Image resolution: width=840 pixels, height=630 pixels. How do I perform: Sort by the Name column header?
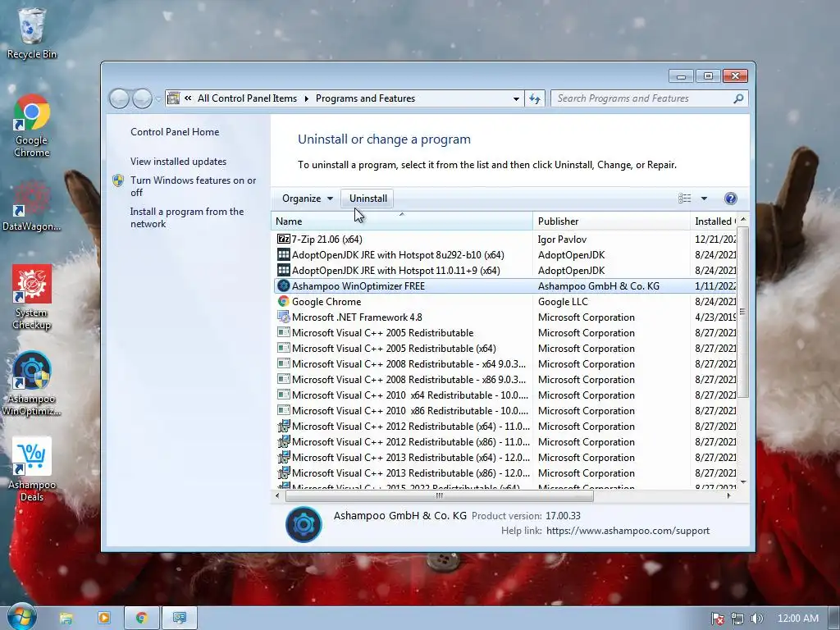[402, 221]
